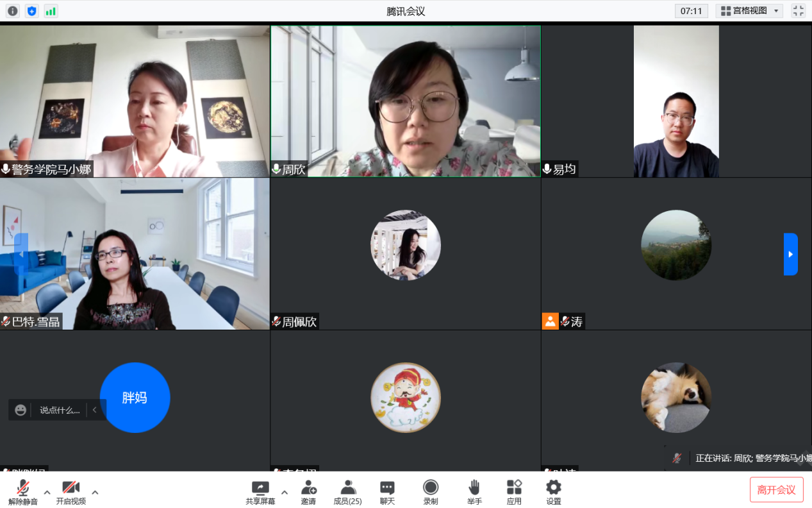Screen dimensions: 812x508
Task: Expand video options arrow beside 开启视频
Action: tap(95, 493)
